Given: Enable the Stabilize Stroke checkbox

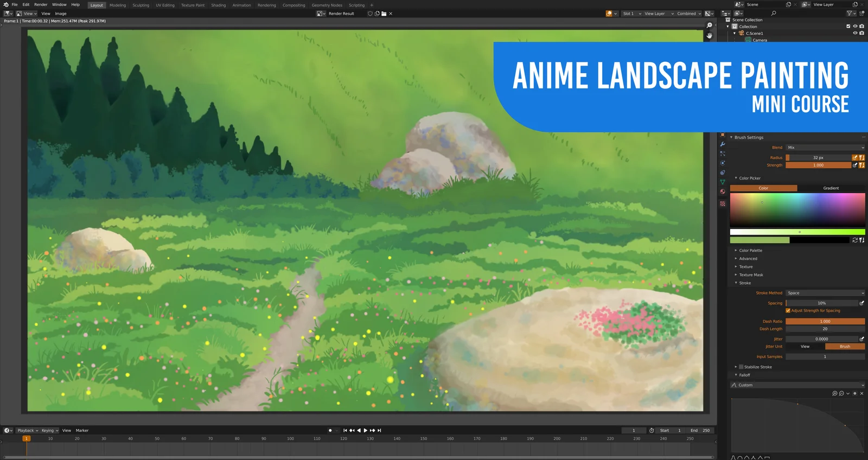Looking at the screenshot, I should [741, 367].
